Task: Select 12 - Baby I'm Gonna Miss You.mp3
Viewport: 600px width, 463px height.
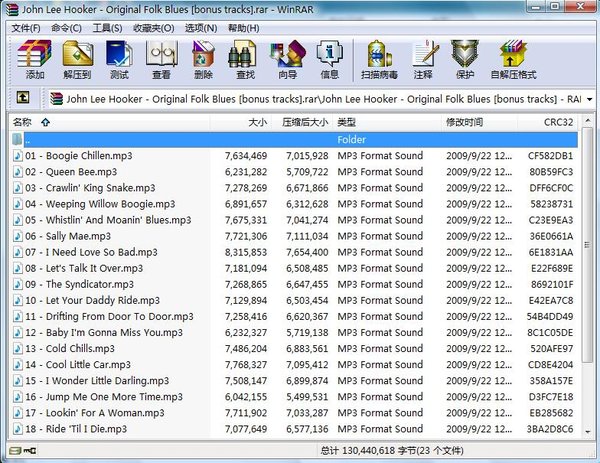Action: coord(104,332)
